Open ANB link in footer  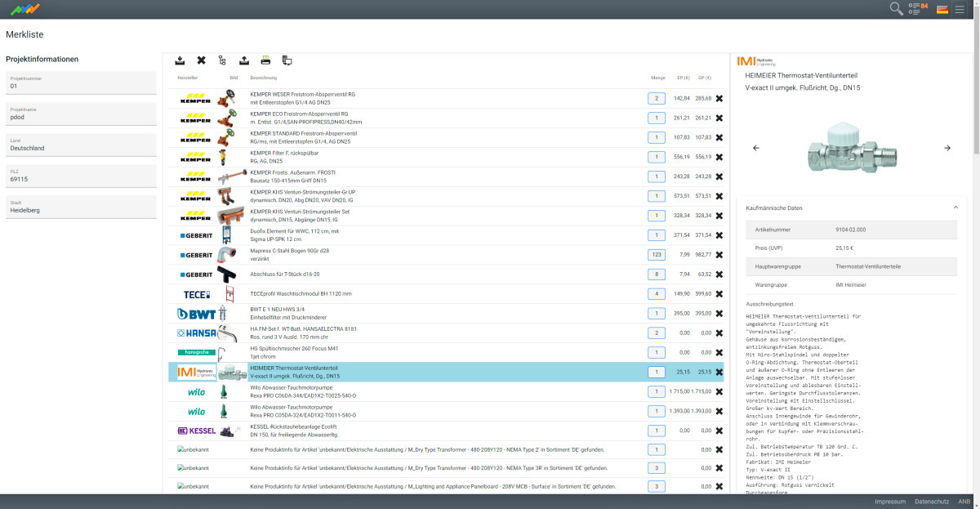pyautogui.click(x=964, y=502)
